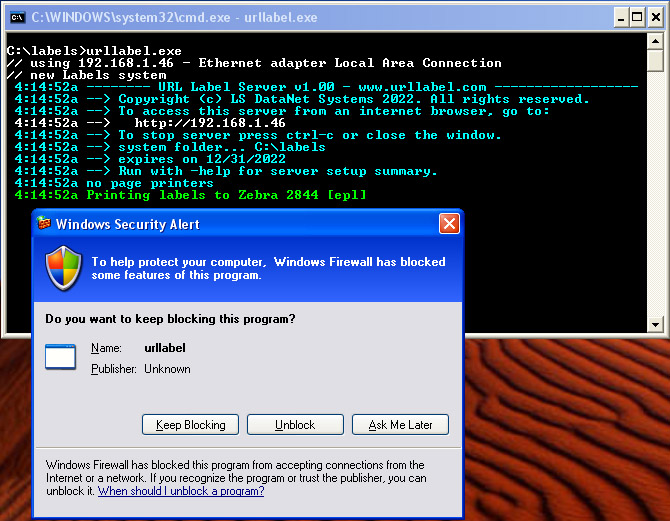
Task: Unblock the urllabel program
Action: coord(295,424)
